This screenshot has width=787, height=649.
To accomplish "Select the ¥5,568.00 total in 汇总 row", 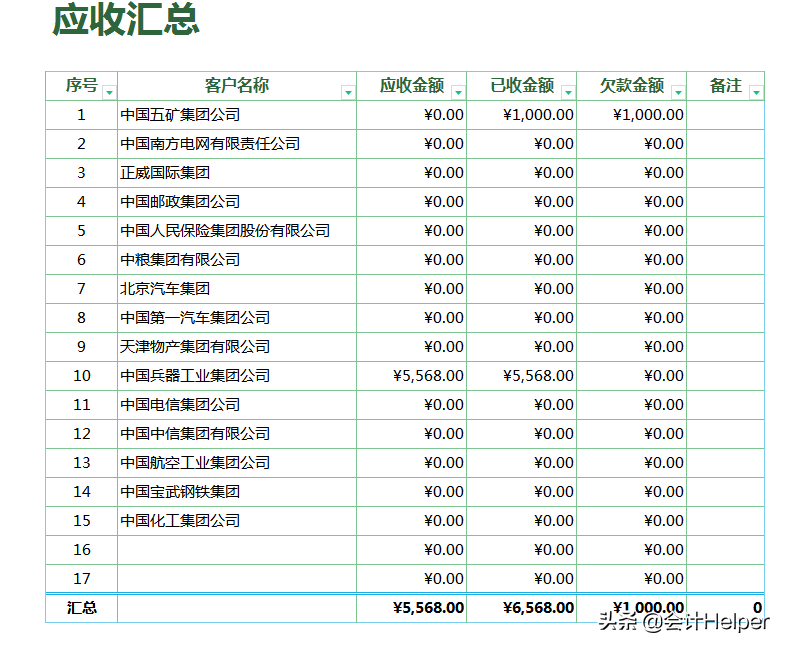I will coord(412,608).
